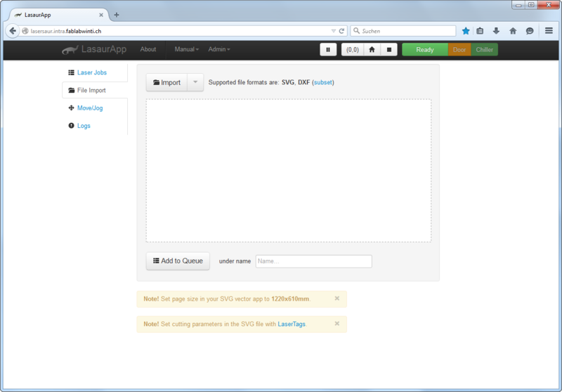Click the Add to Queue button
Screen dimensions: 562x392
click(178, 261)
